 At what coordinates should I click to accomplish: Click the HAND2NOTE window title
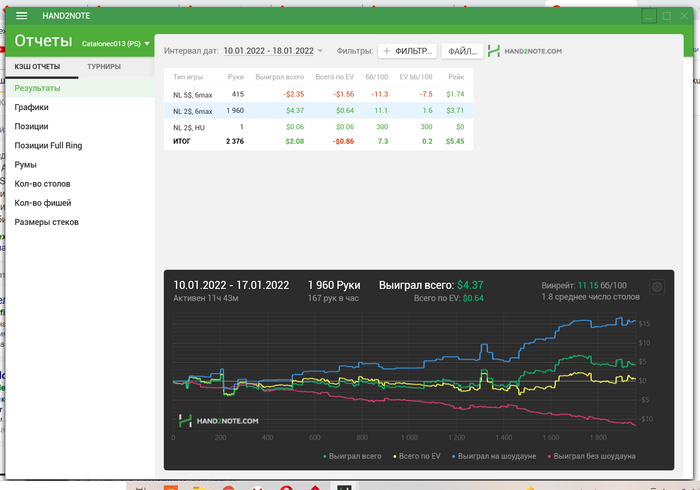[66, 16]
